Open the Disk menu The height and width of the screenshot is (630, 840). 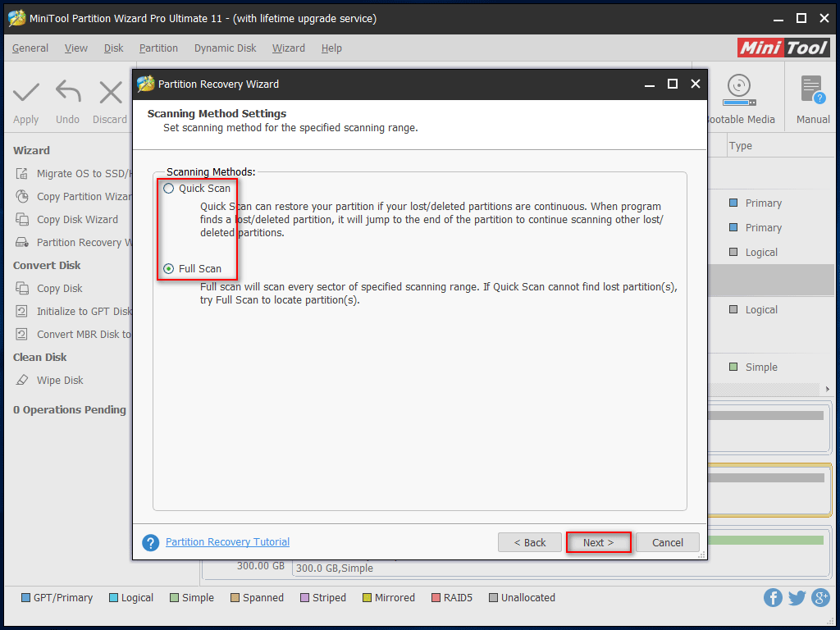click(113, 48)
